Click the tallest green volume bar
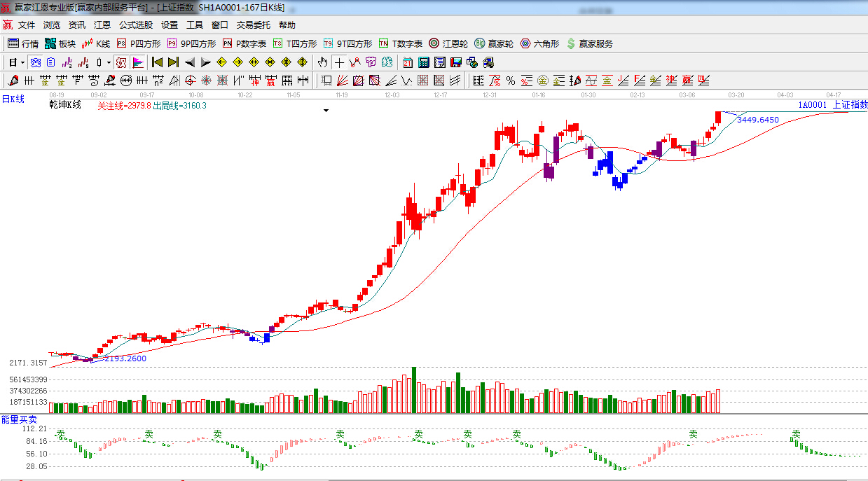Image resolution: width=868 pixels, height=481 pixels. pyautogui.click(x=414, y=390)
